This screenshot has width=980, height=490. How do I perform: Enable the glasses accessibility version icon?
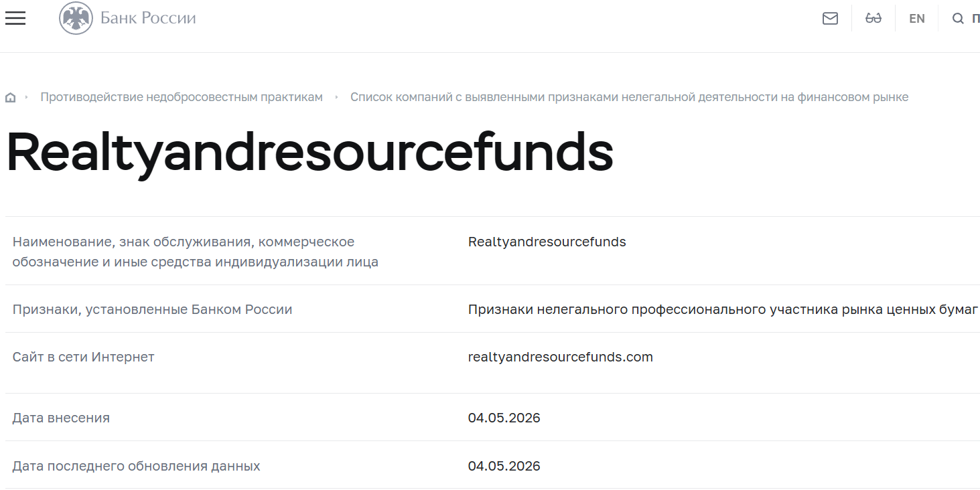[x=873, y=19]
